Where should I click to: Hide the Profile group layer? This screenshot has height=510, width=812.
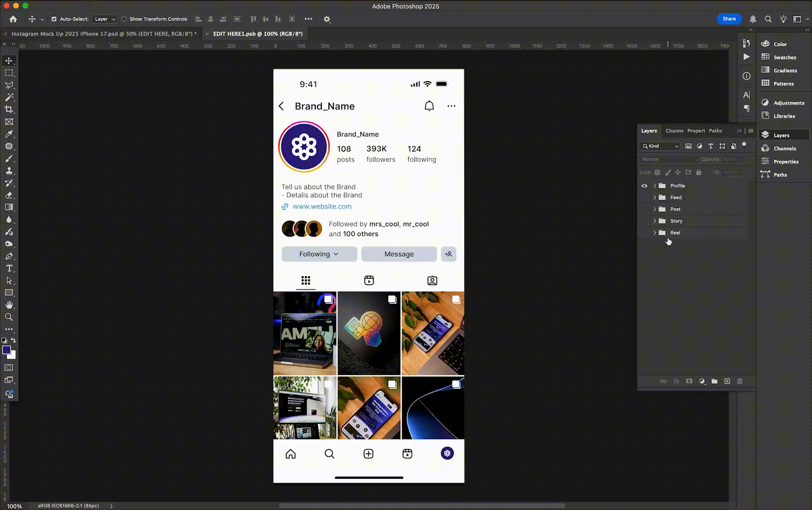click(644, 186)
